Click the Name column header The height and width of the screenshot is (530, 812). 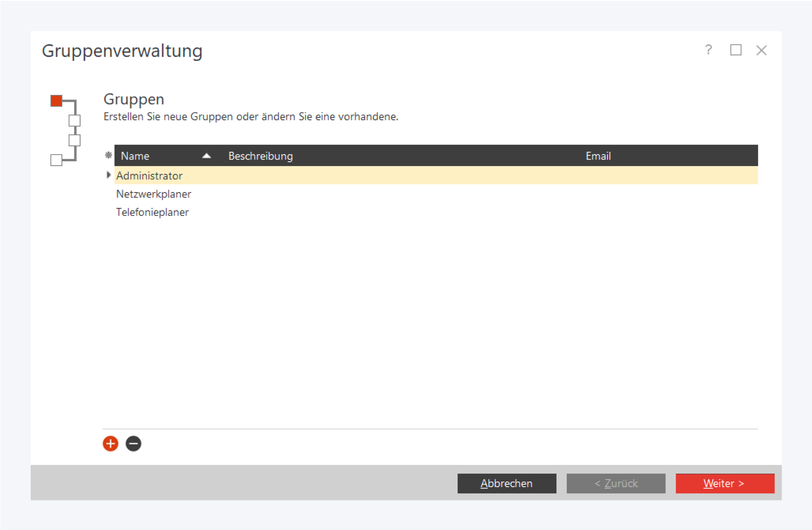click(135, 156)
